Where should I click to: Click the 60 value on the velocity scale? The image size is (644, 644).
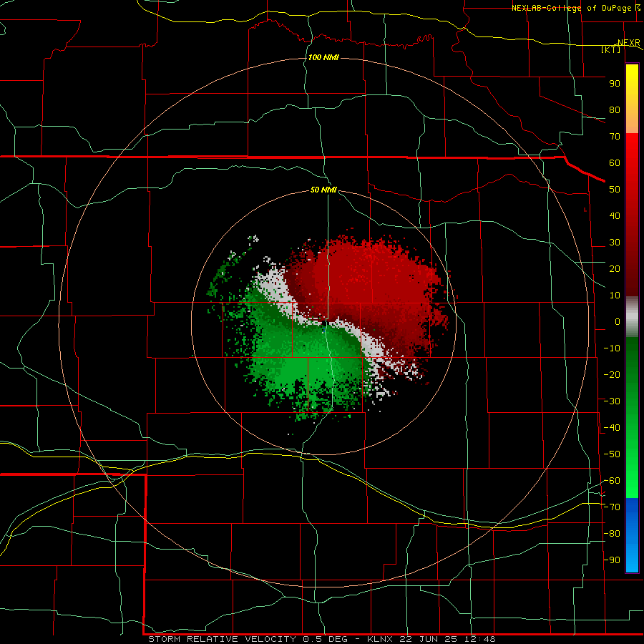tap(615, 163)
